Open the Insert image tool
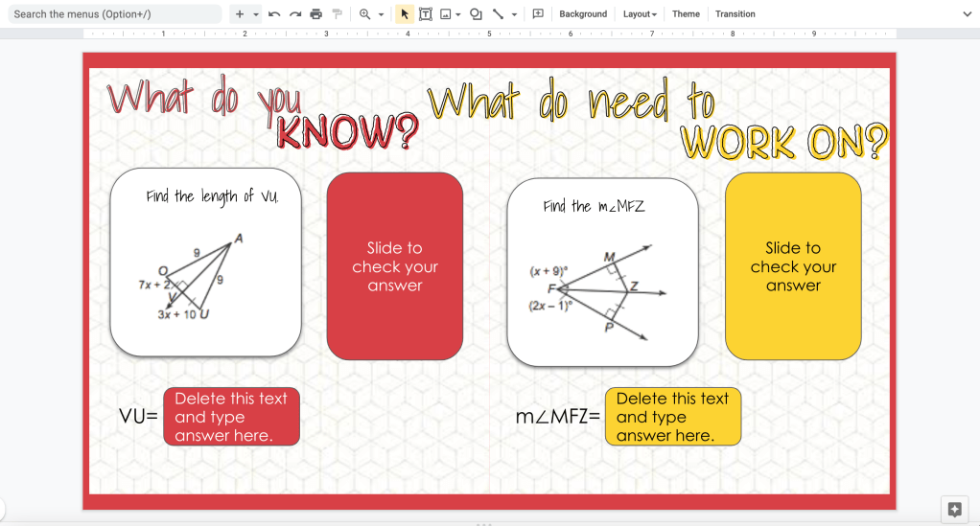Image resolution: width=980 pixels, height=526 pixels. 445,14
